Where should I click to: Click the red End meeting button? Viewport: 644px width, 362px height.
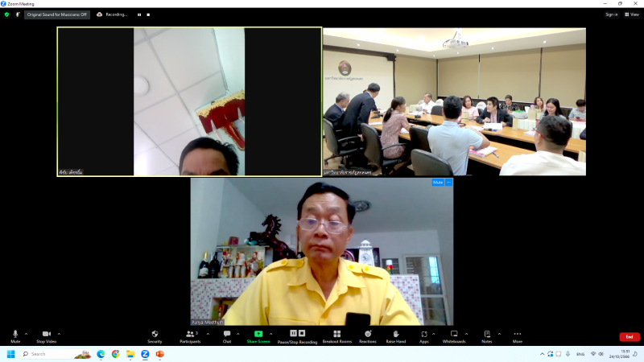click(x=630, y=336)
